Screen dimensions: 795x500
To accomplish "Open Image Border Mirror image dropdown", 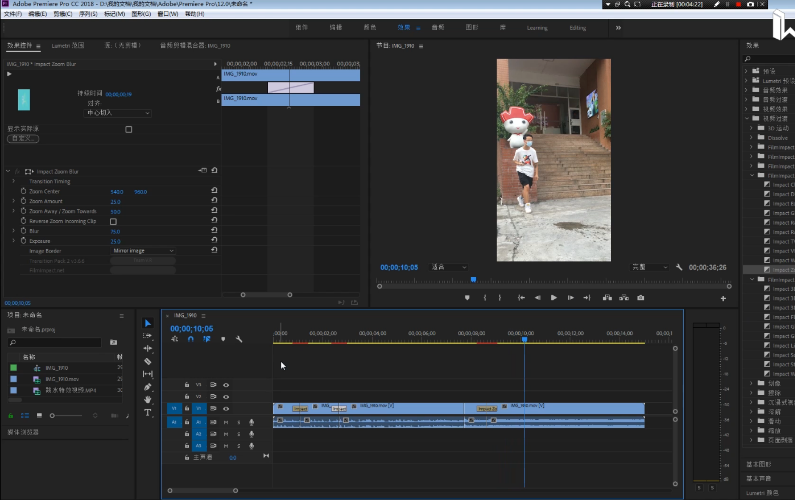I will pos(142,251).
